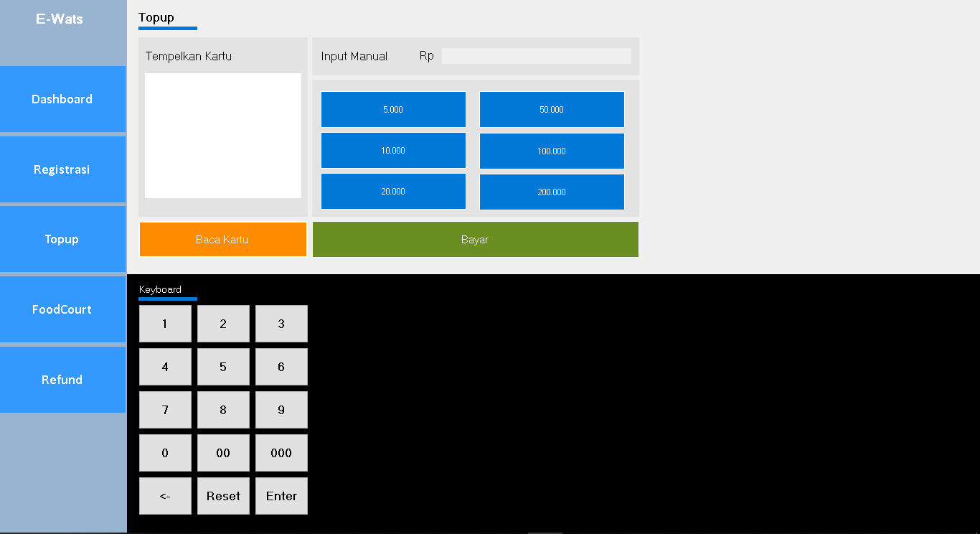Click the Baca Kartu orange button
The height and width of the screenshot is (534, 980).
(x=222, y=239)
